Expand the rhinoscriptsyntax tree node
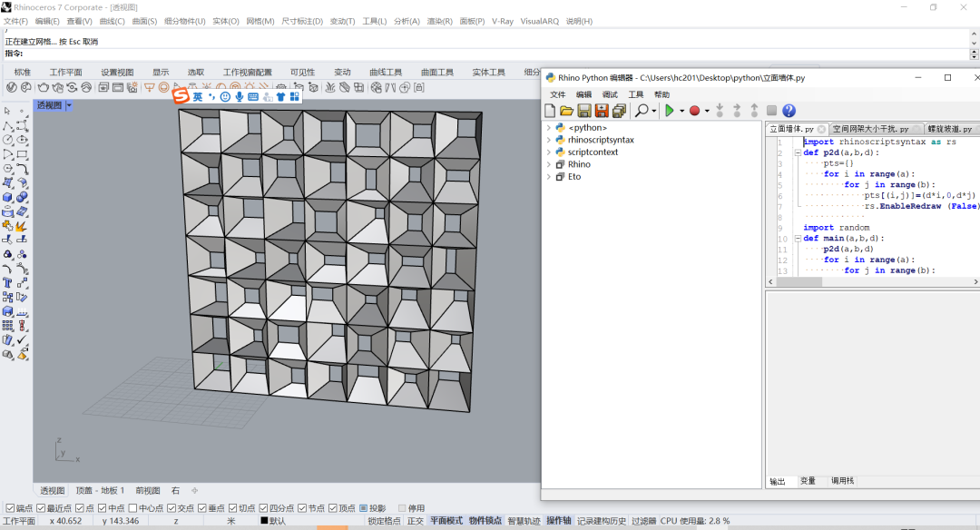 click(548, 140)
